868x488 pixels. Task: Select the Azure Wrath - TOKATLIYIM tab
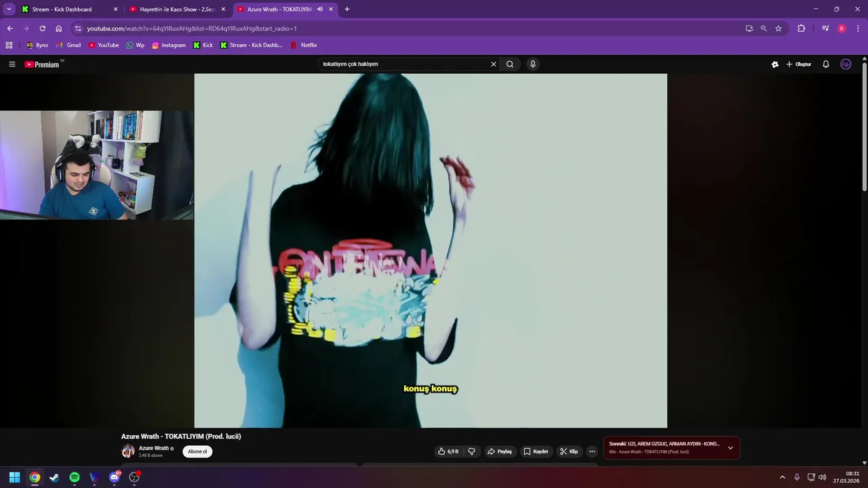(x=279, y=9)
